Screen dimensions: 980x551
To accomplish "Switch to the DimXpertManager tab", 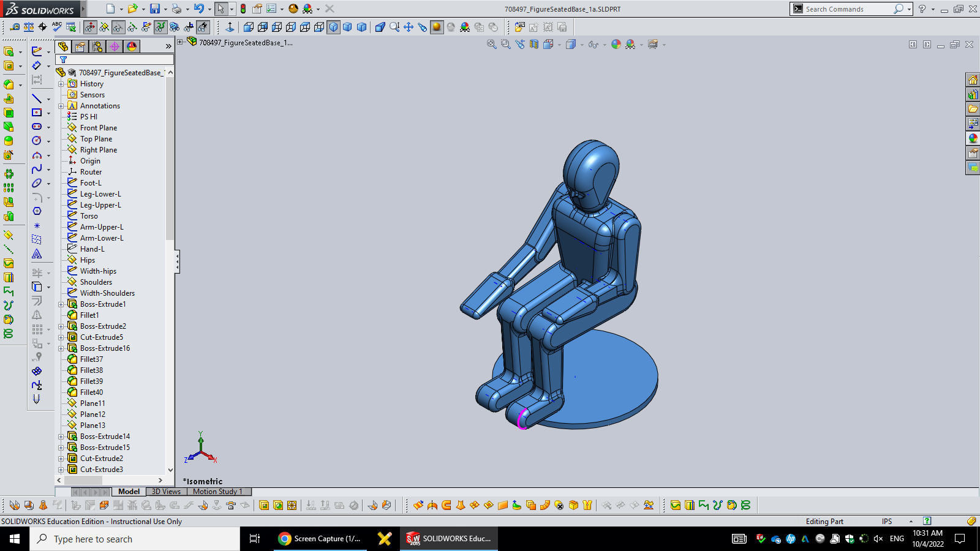I will pos(115,47).
